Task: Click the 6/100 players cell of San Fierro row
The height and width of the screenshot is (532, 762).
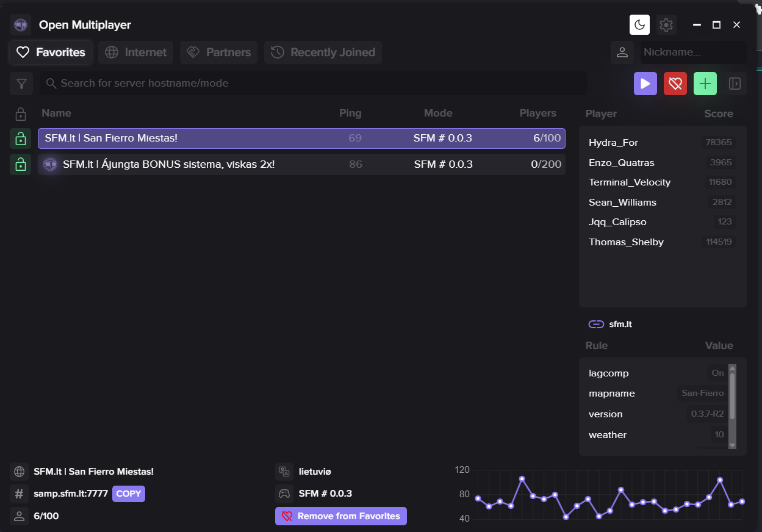Action: [547, 138]
